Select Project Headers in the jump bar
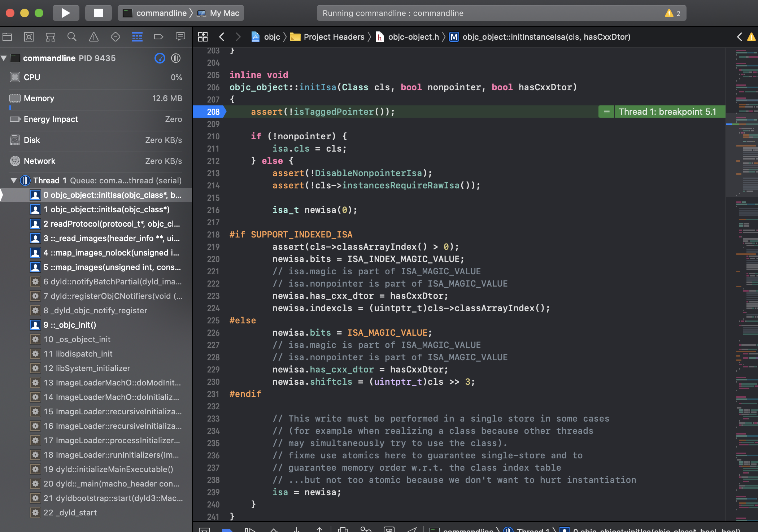 [x=334, y=37]
